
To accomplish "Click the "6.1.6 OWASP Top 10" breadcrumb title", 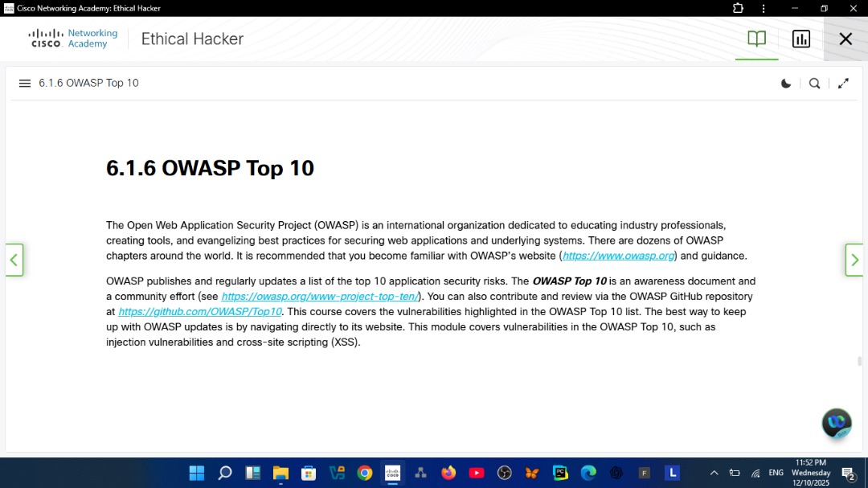I will 88,83.
